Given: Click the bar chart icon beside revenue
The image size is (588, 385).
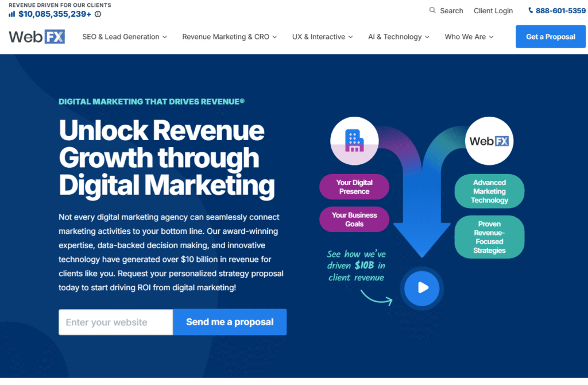Looking at the screenshot, I should point(12,14).
